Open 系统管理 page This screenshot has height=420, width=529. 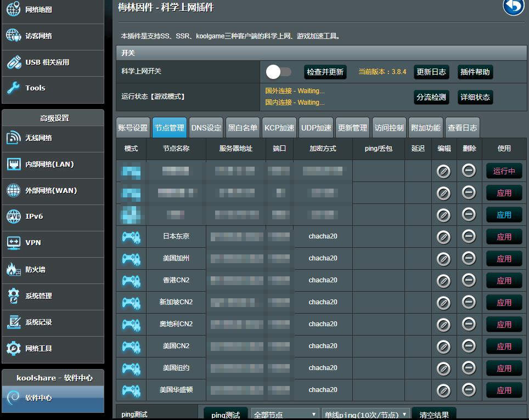point(53,296)
